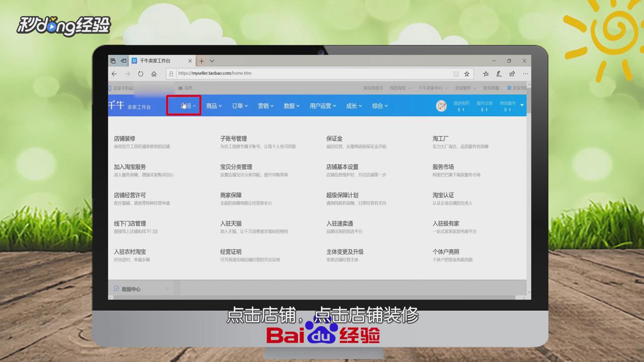Open 商家保障 menu entry
Screen dimensions: 644x362
pos(231,195)
